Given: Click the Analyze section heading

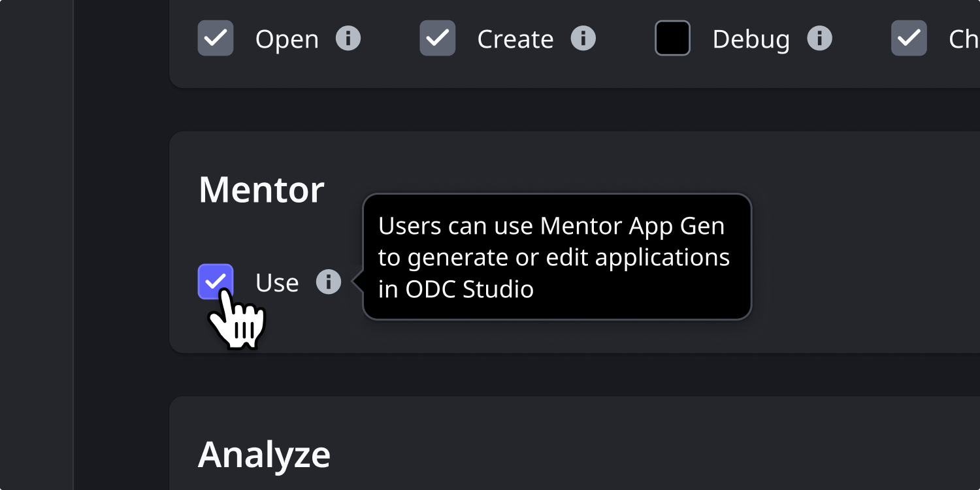Looking at the screenshot, I should [x=264, y=455].
